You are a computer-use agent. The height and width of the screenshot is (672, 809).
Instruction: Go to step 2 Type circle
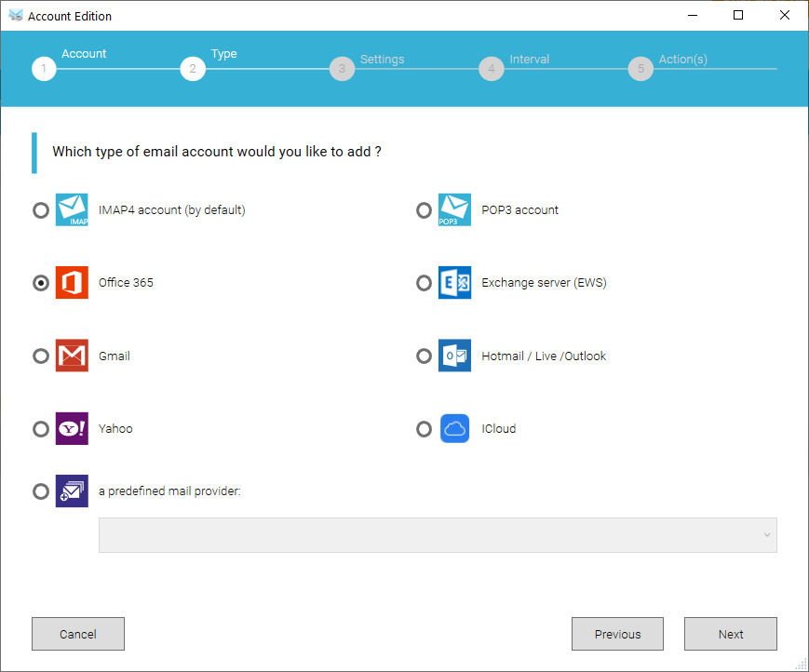193,69
